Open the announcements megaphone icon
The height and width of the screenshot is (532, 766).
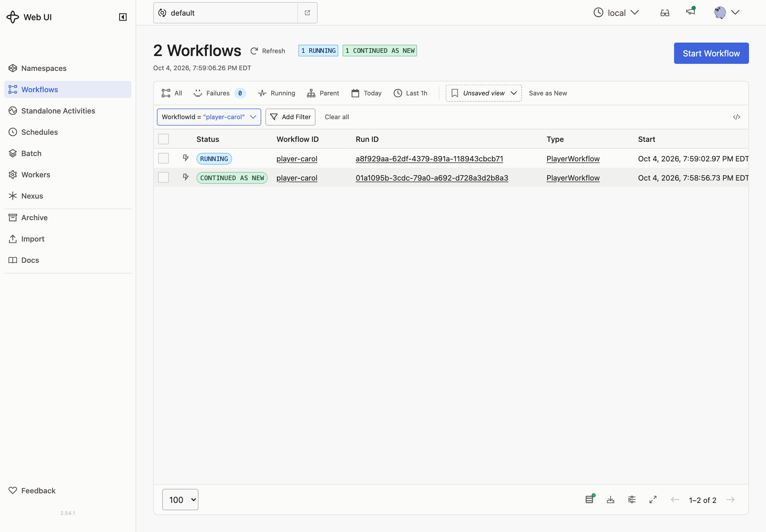(x=690, y=12)
